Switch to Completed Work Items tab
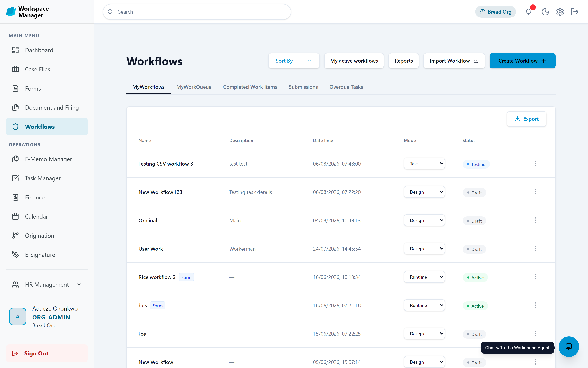588x368 pixels. (250, 87)
